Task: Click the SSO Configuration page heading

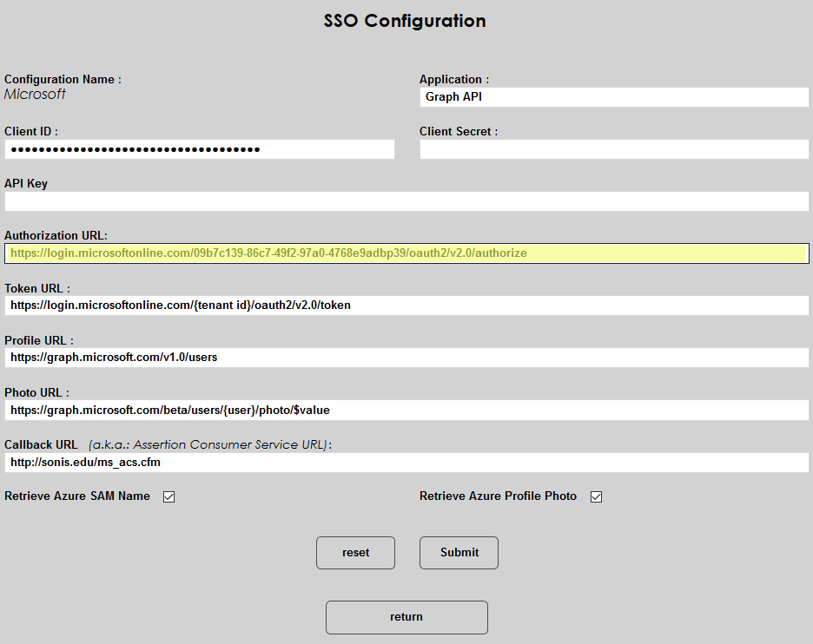Action: pyautogui.click(x=405, y=21)
